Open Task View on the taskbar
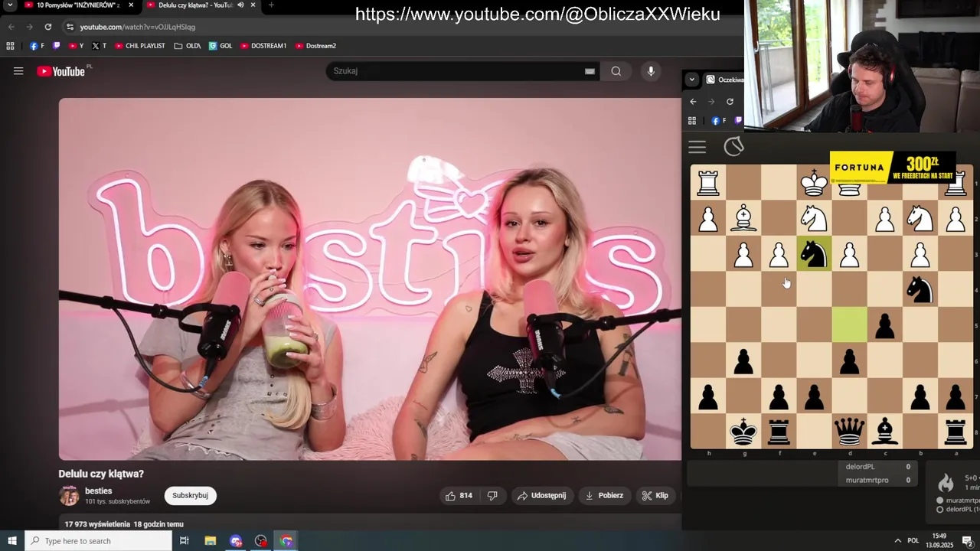This screenshot has width=980, height=551. point(185,541)
